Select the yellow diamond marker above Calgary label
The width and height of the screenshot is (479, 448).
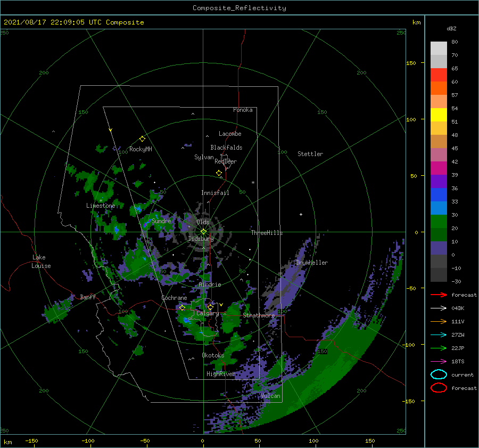(x=210, y=307)
